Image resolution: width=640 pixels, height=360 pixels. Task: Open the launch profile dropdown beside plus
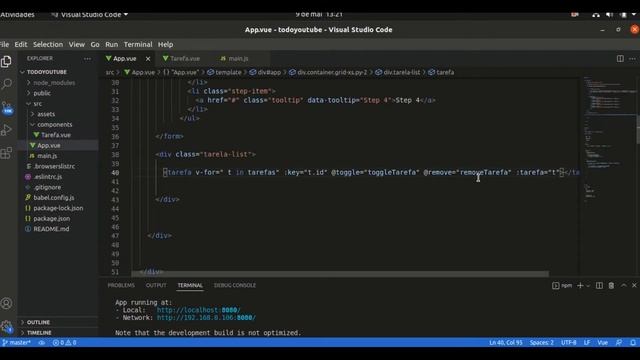pos(588,286)
